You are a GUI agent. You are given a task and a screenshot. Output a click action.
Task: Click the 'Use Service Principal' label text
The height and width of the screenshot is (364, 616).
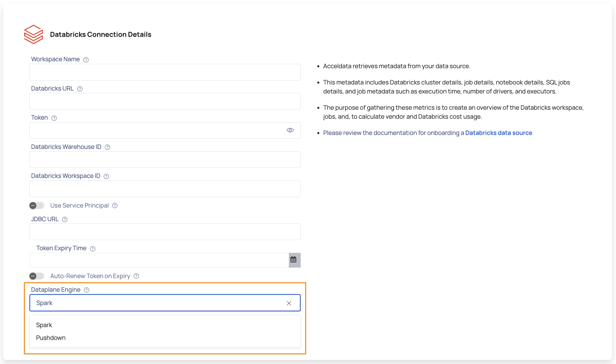click(79, 206)
